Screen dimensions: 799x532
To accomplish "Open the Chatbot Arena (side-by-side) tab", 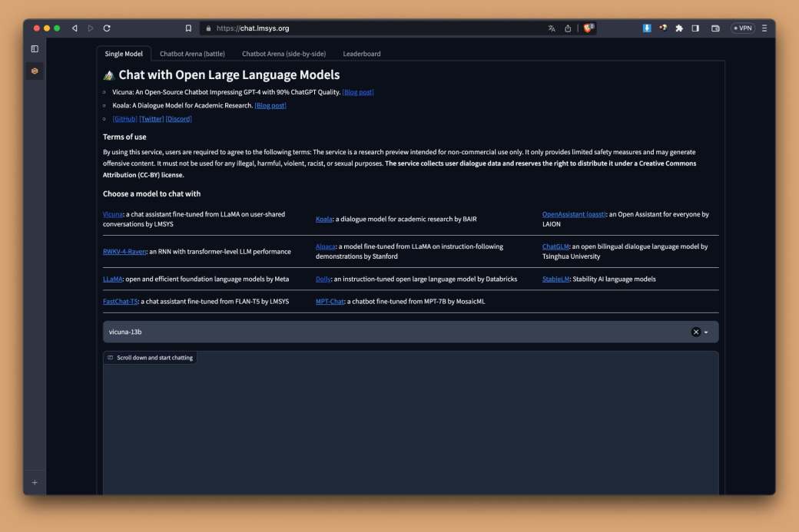I will pos(283,54).
